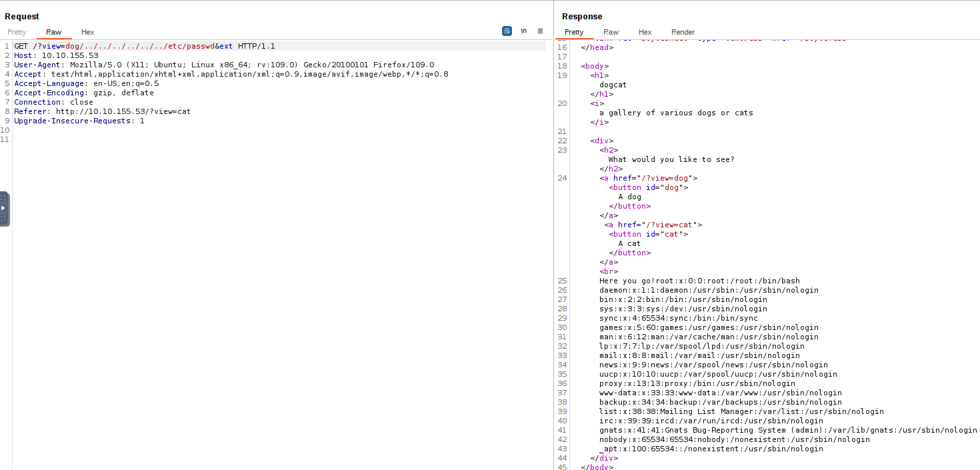
Task: Click the button id="cat" line
Action: pos(648,234)
